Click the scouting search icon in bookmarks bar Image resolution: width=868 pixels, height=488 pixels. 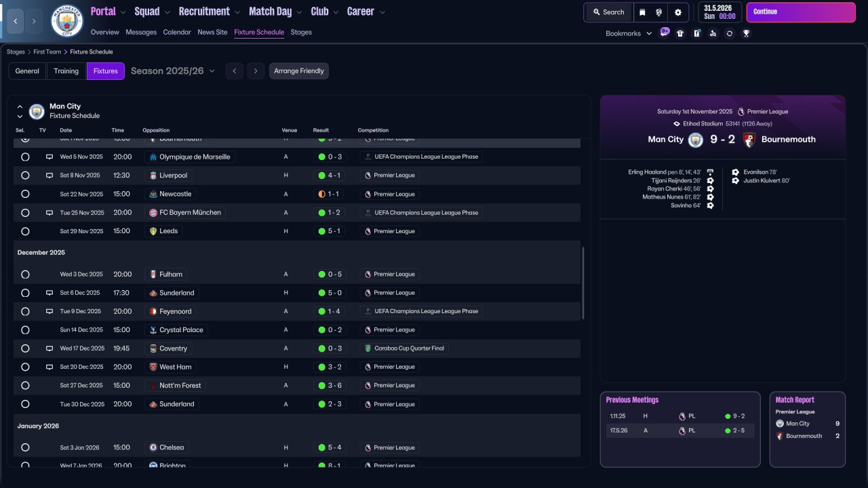[x=713, y=33]
